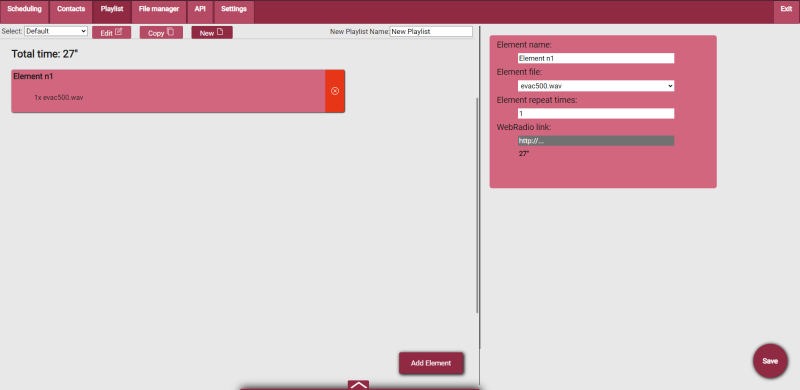Click the Edit playlist button

[111, 33]
